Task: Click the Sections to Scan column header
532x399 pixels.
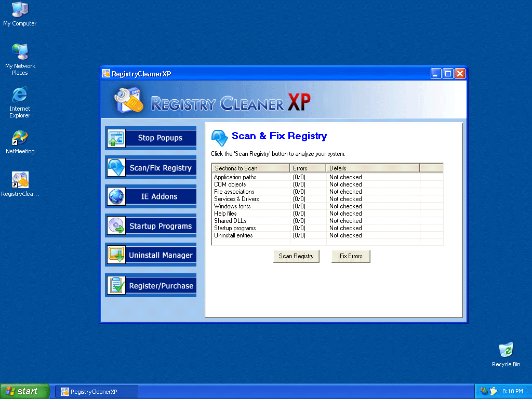Action: click(250, 168)
